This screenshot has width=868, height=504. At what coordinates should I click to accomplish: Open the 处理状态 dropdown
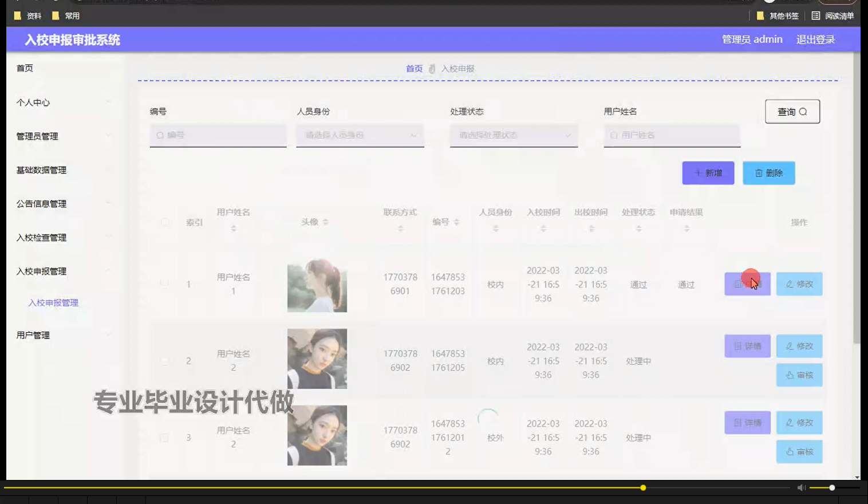(513, 135)
